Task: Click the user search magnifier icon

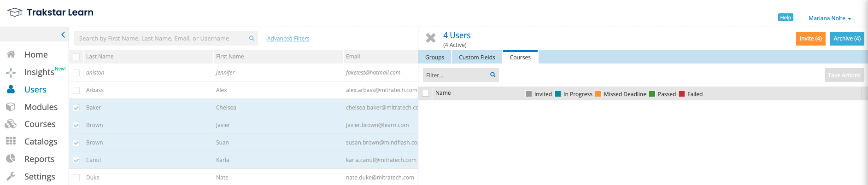Action: click(x=252, y=38)
